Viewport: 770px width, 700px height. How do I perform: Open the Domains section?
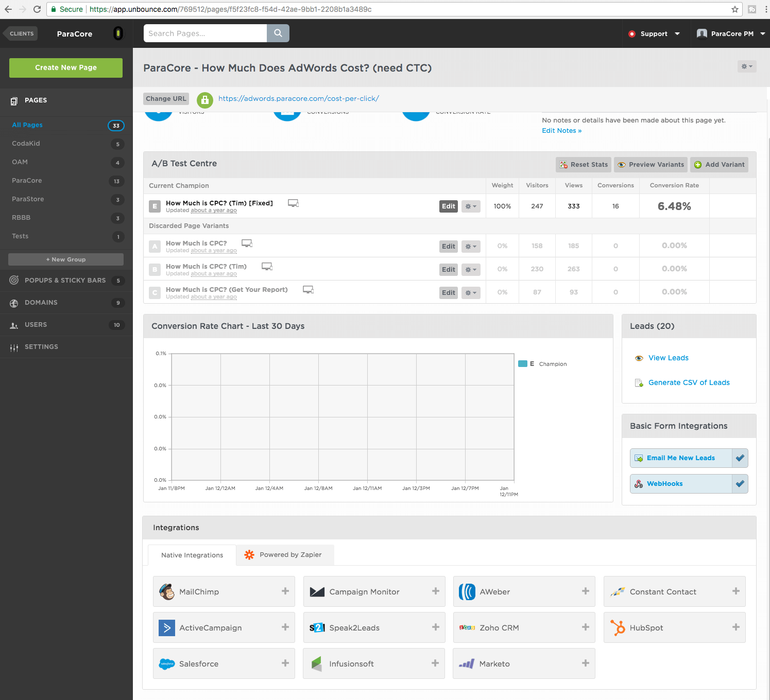(66, 303)
